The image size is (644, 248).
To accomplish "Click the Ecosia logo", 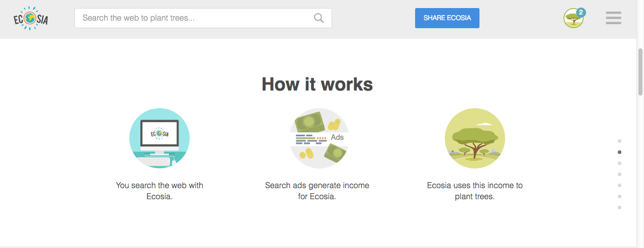I will click(x=31, y=18).
